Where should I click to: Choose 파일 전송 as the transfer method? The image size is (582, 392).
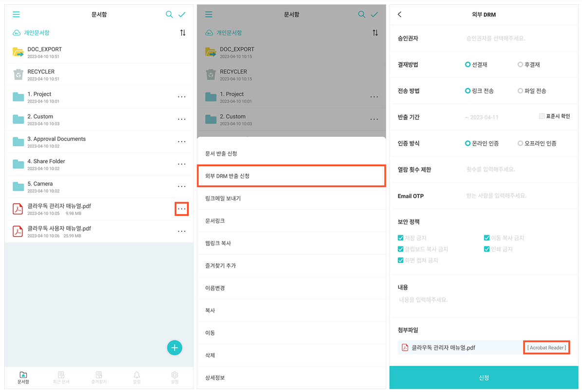(x=520, y=91)
